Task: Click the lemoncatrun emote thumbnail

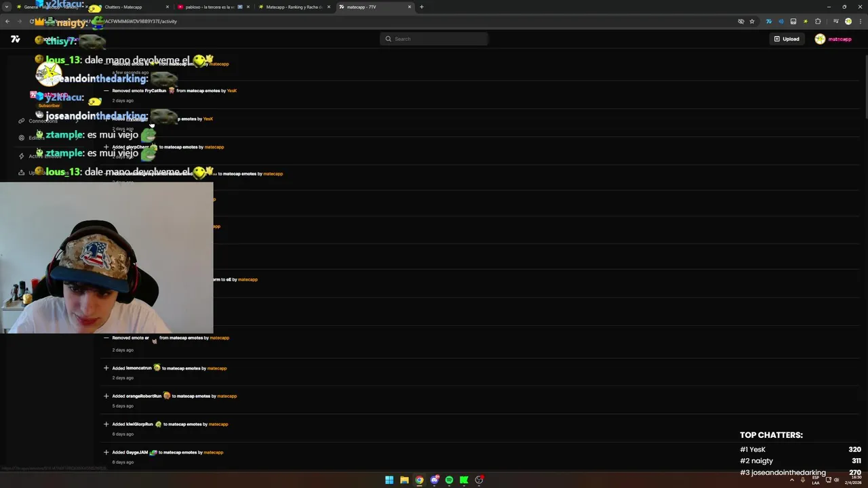Action: (x=157, y=368)
